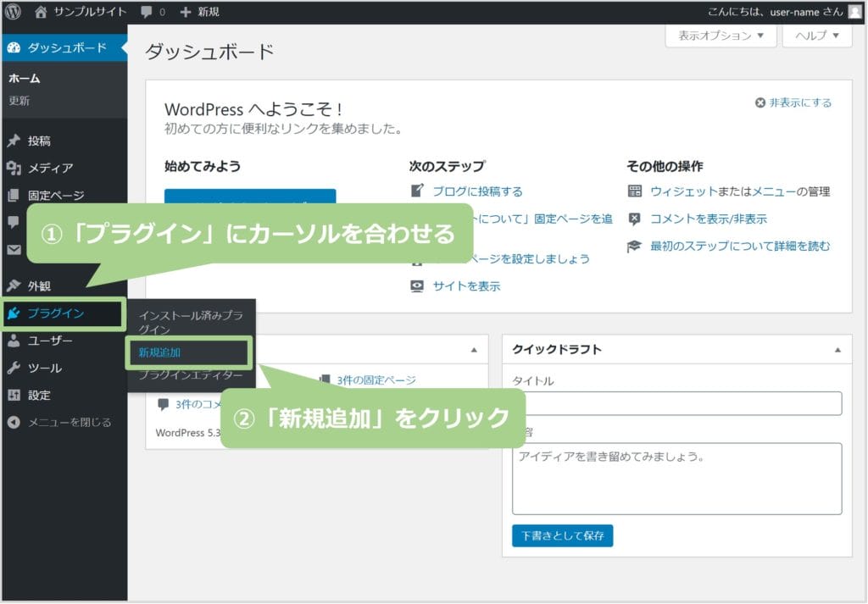The width and height of the screenshot is (868, 604).
Task: Open 最初のステップについて詳細を読む link
Action: pos(740,247)
